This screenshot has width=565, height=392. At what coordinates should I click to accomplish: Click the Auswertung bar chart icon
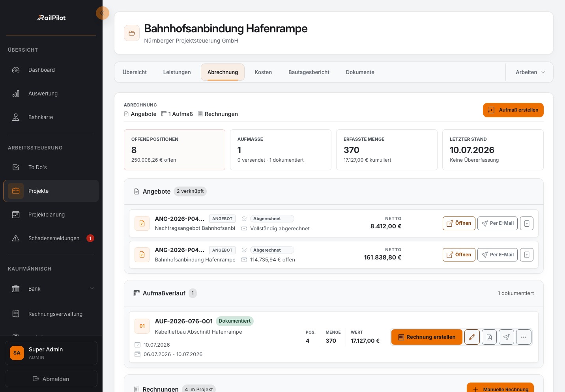[x=16, y=93]
